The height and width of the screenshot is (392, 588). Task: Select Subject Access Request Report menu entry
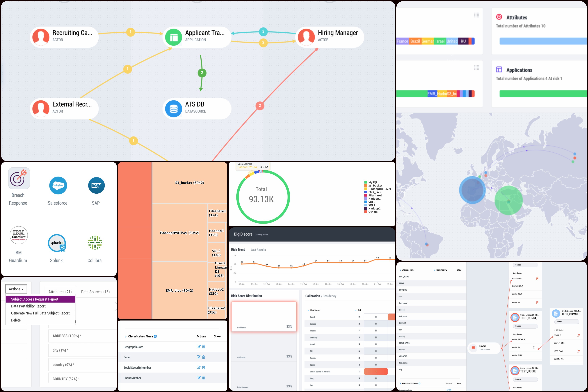point(35,299)
